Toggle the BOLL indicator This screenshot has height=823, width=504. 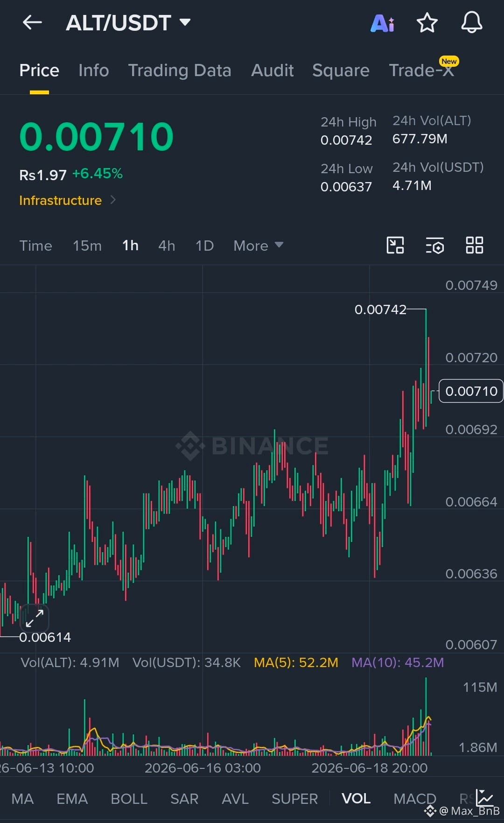tap(129, 799)
